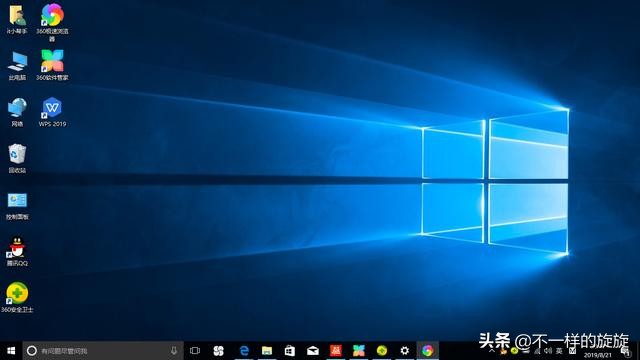
Task: Select the 回收站 (Recycle Bin) icon
Action: 17,159
